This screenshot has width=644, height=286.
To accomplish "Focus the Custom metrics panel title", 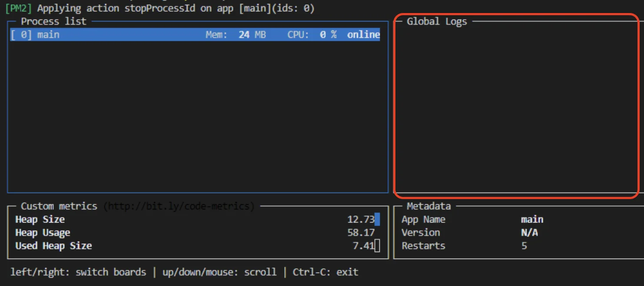I will click(59, 206).
